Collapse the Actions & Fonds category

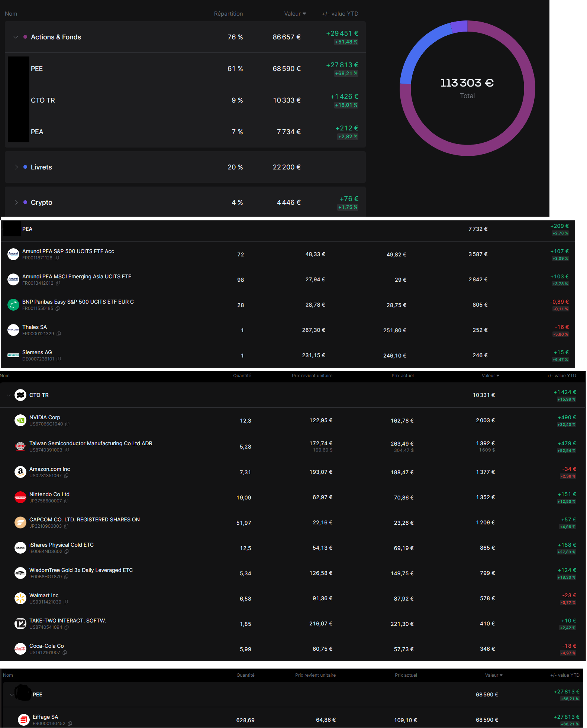(x=16, y=37)
